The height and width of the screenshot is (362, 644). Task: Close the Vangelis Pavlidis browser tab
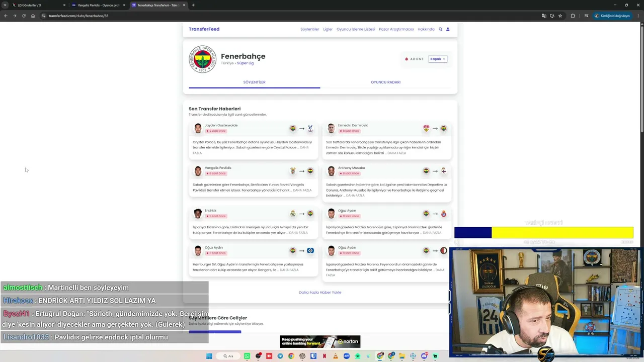(124, 5)
